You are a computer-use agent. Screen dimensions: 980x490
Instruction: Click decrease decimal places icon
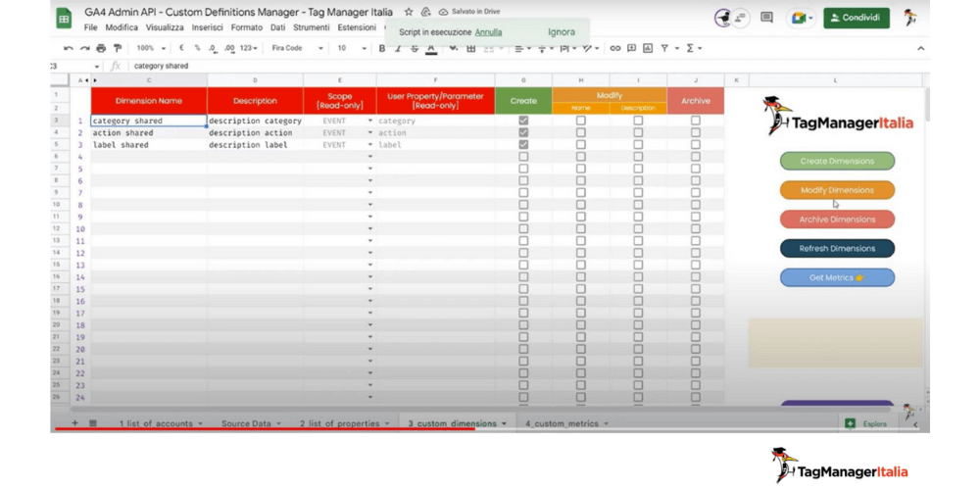tap(213, 48)
